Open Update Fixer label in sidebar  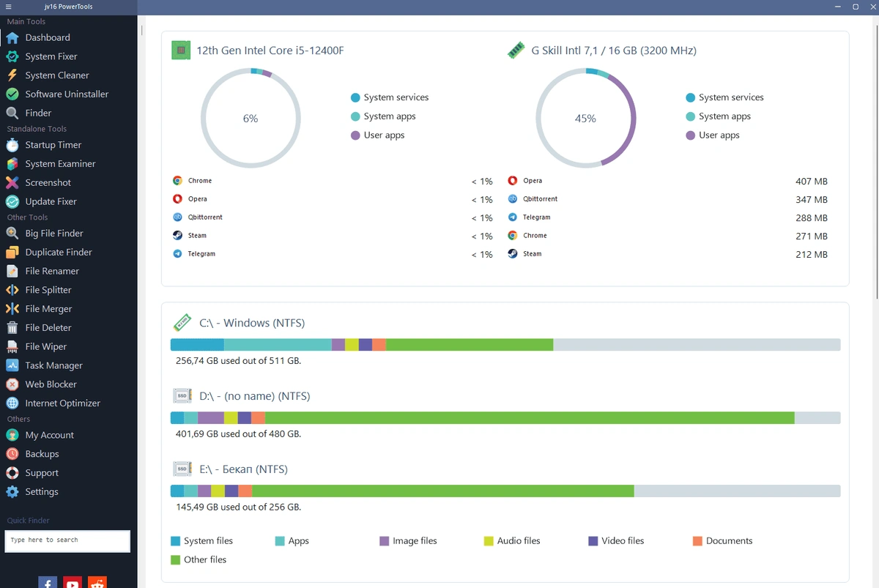(x=51, y=201)
